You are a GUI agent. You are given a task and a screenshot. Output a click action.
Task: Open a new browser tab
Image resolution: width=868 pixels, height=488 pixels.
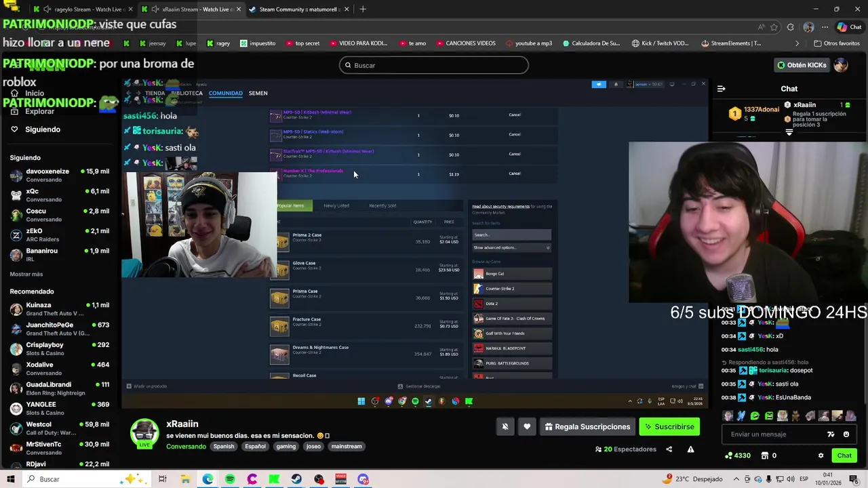click(x=363, y=9)
